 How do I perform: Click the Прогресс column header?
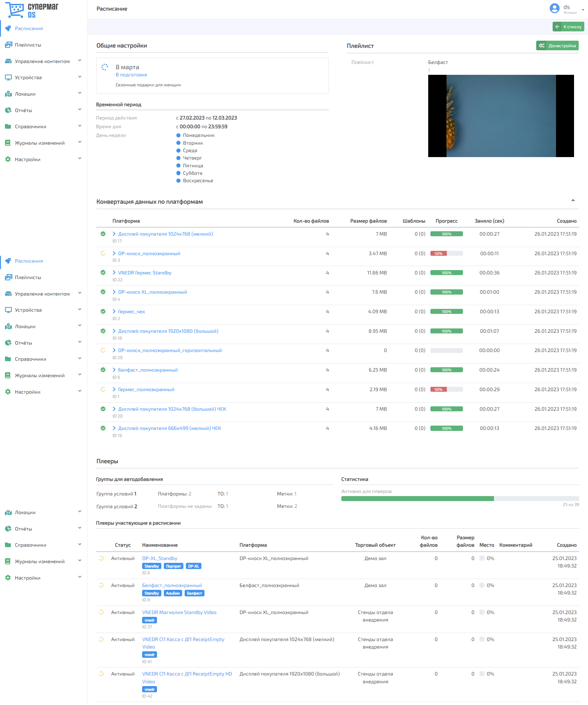(x=447, y=221)
